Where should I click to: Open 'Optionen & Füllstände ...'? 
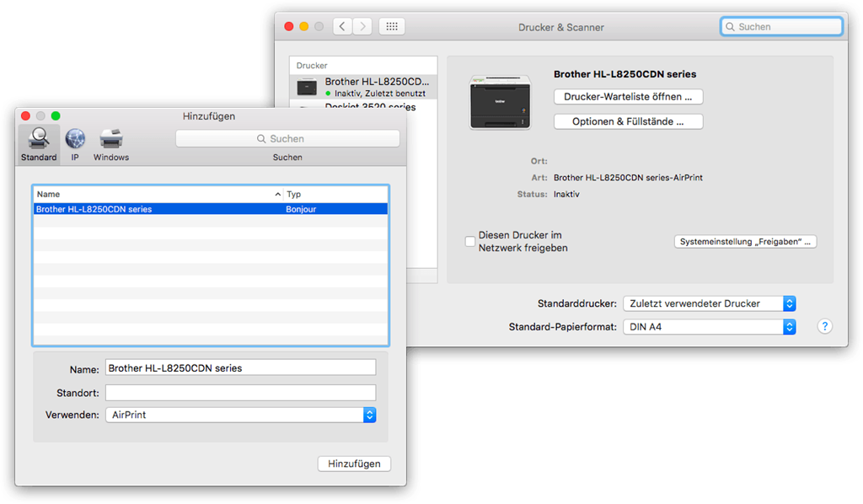click(628, 121)
